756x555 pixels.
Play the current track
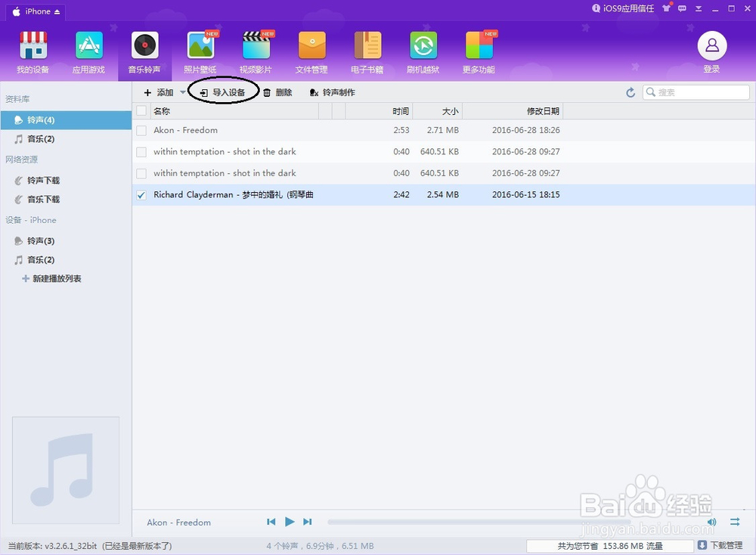click(x=290, y=522)
